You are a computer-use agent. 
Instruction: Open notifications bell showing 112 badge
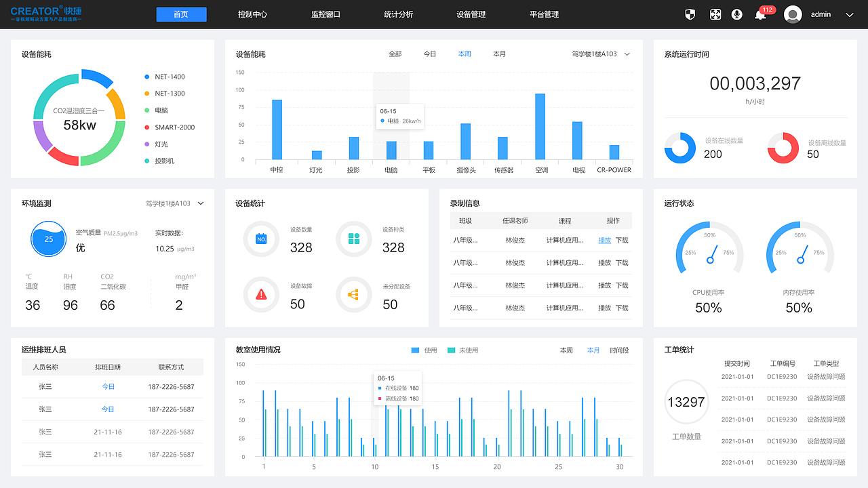coord(760,15)
